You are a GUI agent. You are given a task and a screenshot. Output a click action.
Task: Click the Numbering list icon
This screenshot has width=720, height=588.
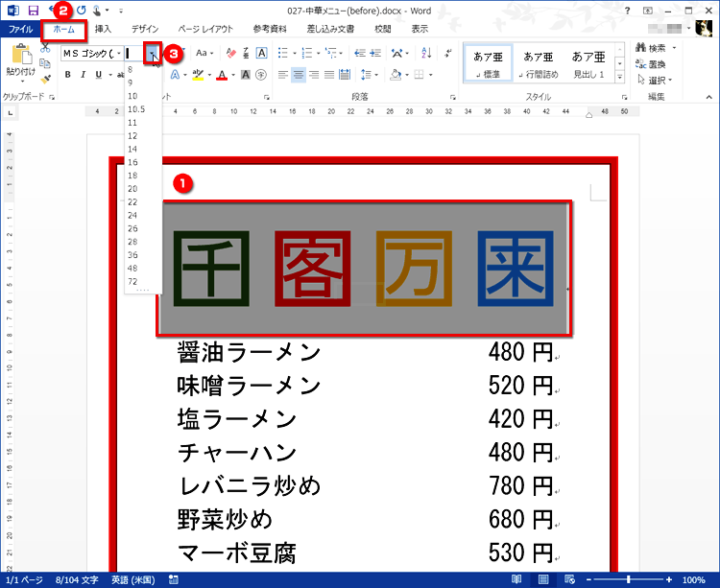[x=307, y=53]
